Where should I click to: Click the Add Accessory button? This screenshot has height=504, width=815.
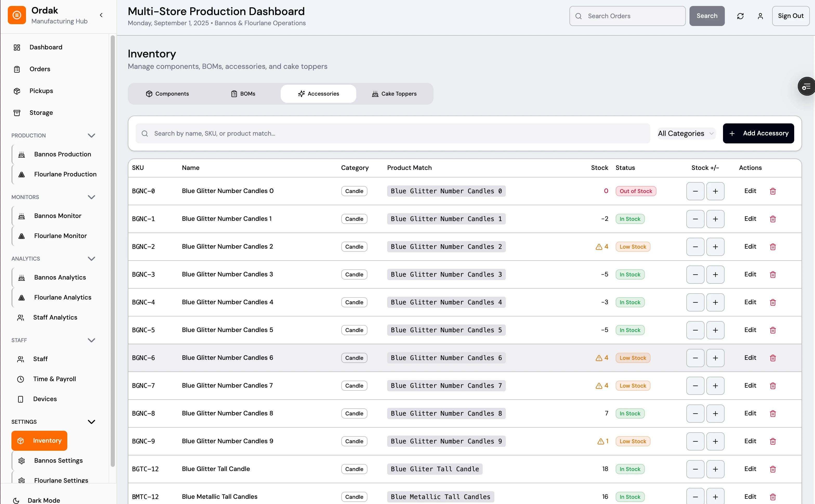click(x=758, y=133)
